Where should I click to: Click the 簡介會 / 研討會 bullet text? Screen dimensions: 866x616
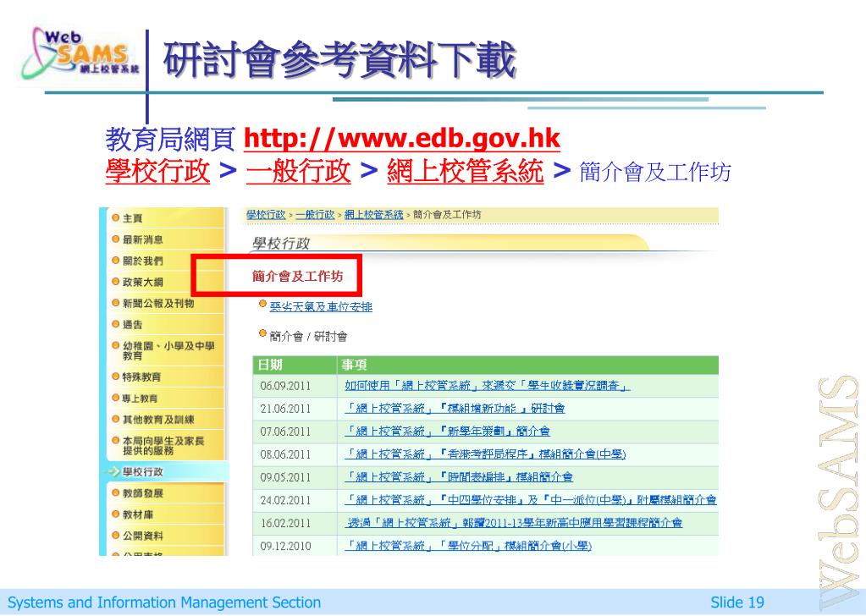click(308, 336)
